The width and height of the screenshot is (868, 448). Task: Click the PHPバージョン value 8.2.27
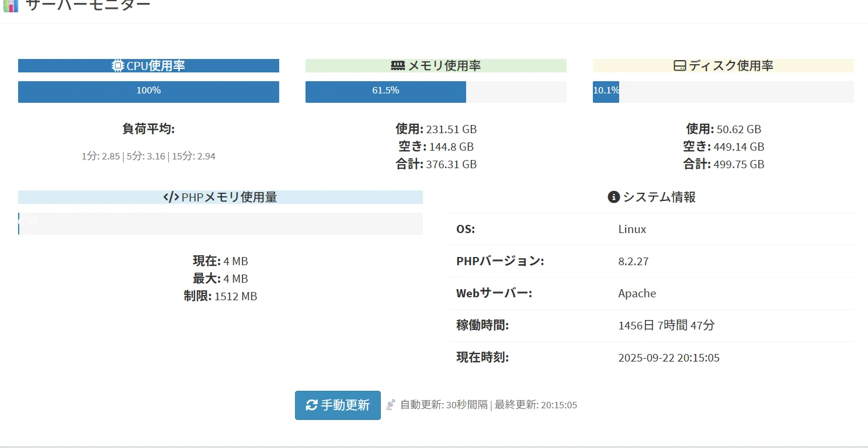[x=633, y=261]
